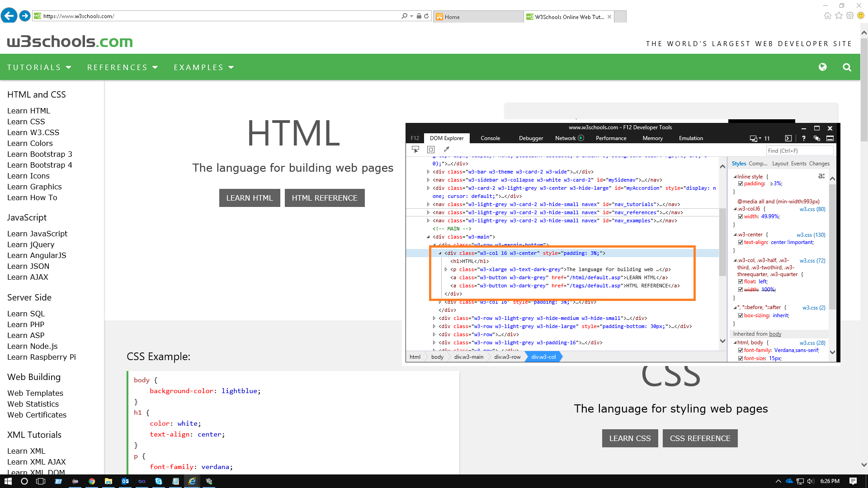Click the search magnifier icon on w3schools navbar
Viewport: 868px width, 488px height.
click(847, 67)
